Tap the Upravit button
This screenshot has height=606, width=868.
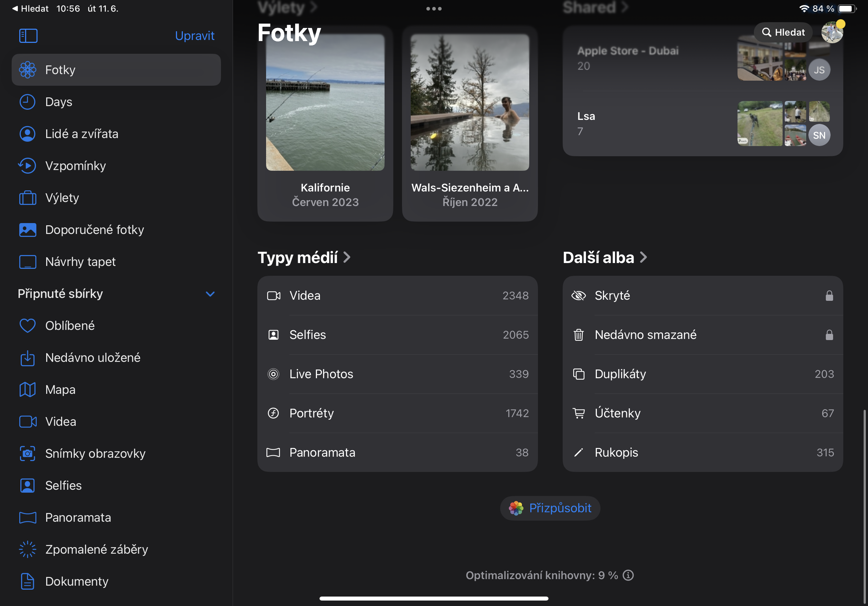[195, 35]
